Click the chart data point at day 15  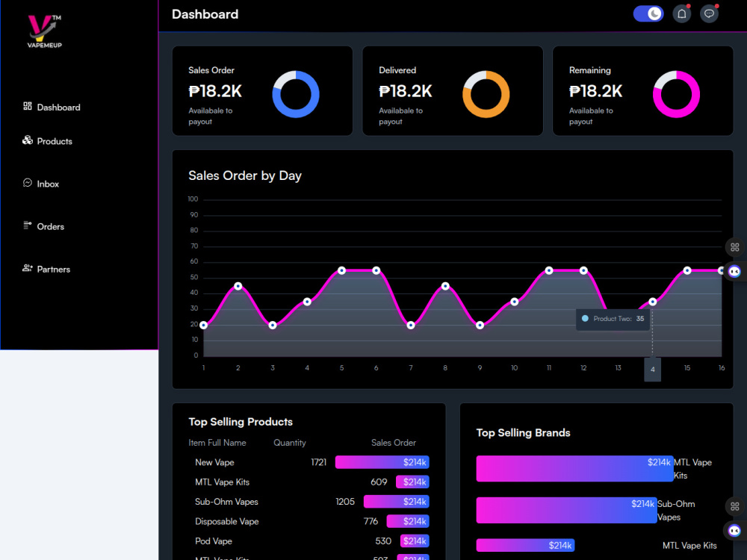tap(687, 270)
